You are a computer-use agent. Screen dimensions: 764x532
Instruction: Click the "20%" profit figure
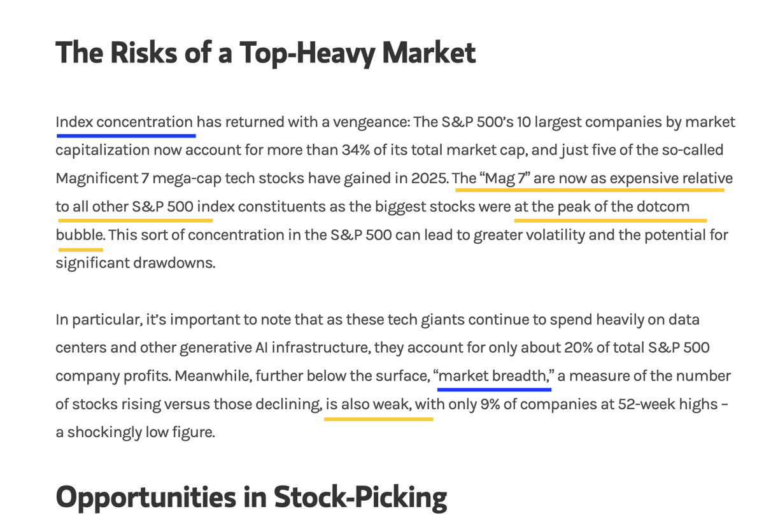(578, 347)
